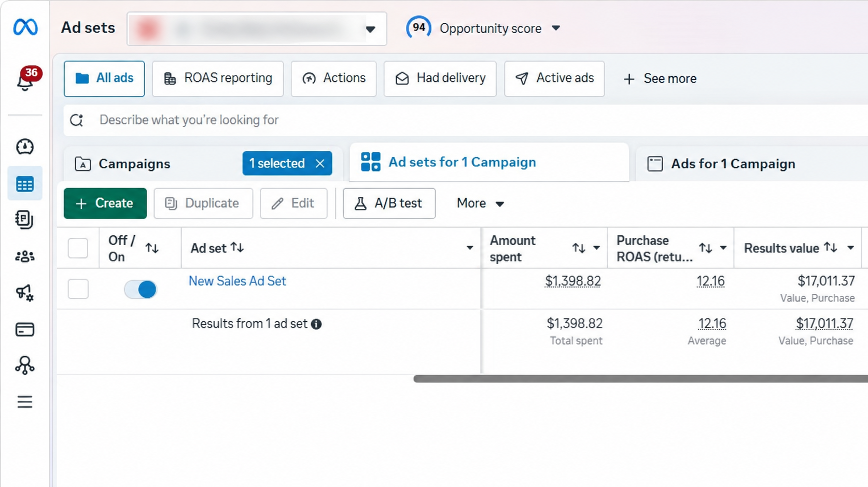Open the New Sales Ad Set link
Viewport: 868px width, 487px height.
click(237, 281)
